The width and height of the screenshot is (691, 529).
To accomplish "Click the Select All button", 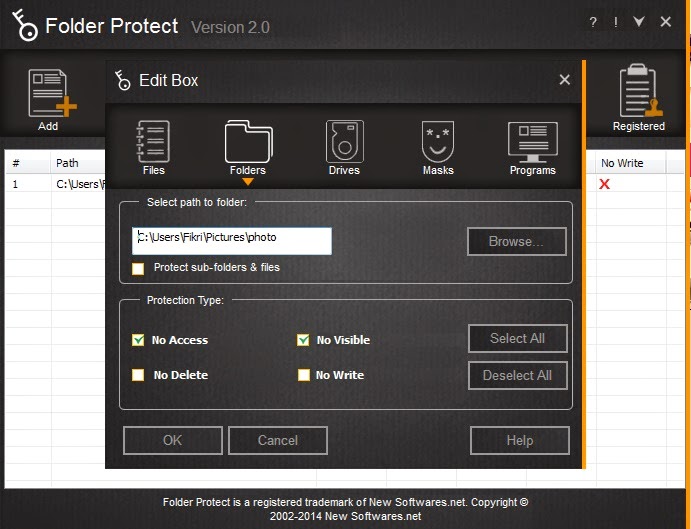I will click(x=517, y=338).
